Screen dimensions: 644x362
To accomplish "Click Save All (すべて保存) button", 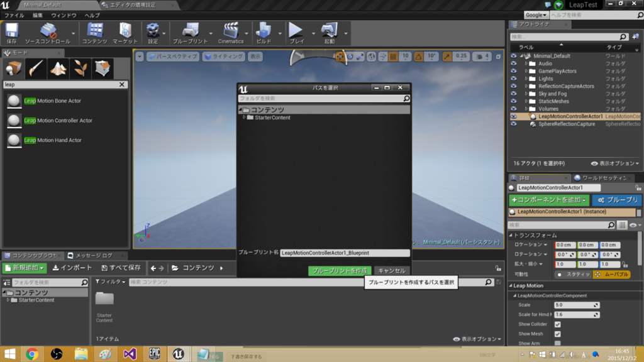I will (121, 268).
